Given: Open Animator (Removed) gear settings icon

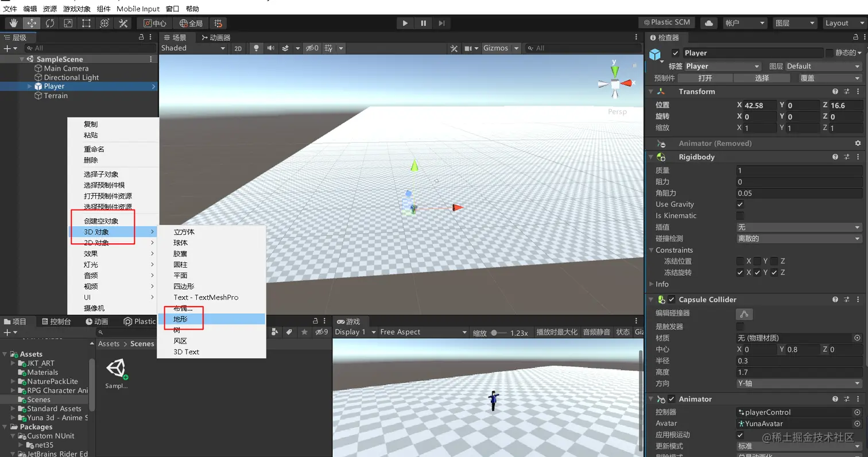Looking at the screenshot, I should 858,143.
